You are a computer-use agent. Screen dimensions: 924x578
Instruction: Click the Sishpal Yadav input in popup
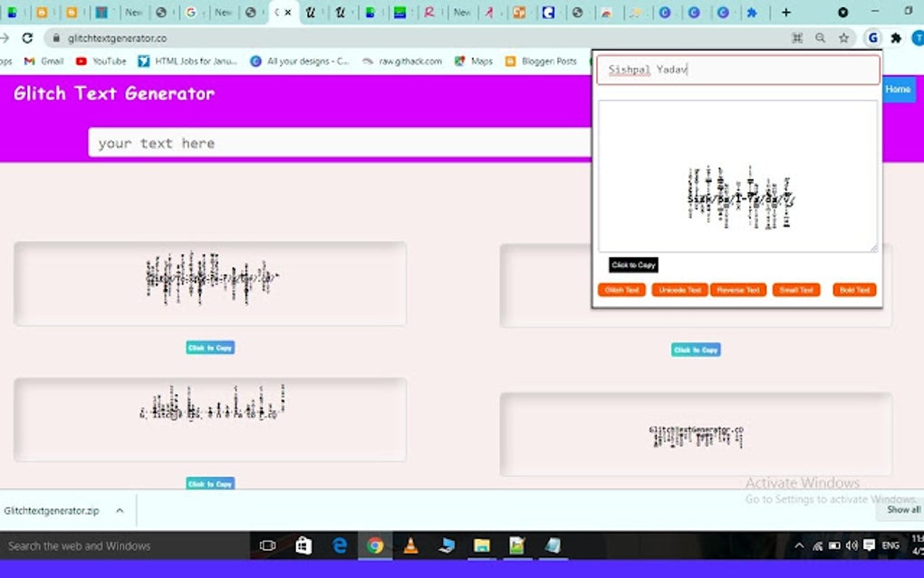(x=738, y=70)
